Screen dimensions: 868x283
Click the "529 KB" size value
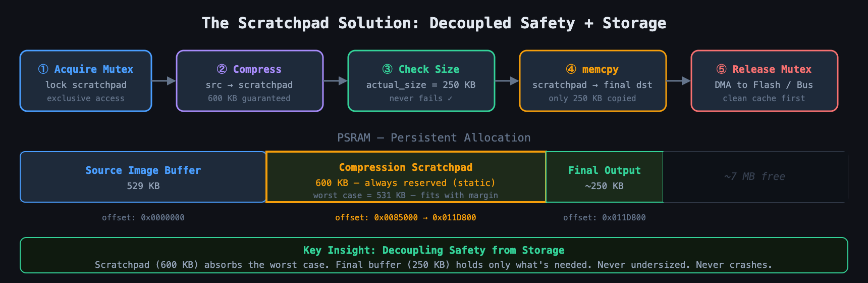tap(143, 186)
